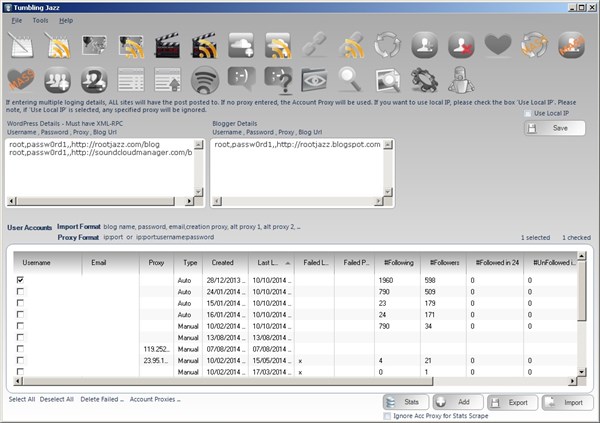This screenshot has width=600, height=423.
Task: Open the MASS follow user icon
Action: tap(571, 45)
